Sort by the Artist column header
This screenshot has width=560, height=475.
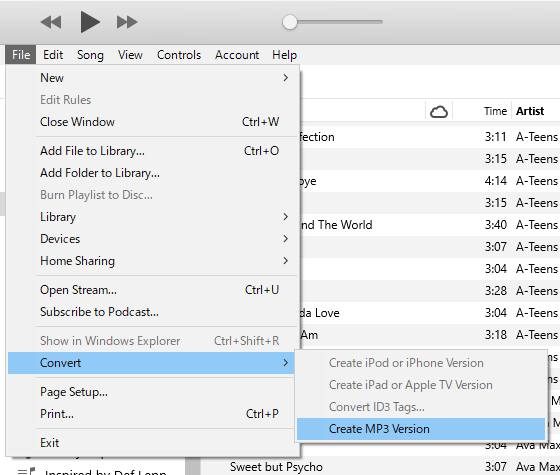[x=530, y=111]
